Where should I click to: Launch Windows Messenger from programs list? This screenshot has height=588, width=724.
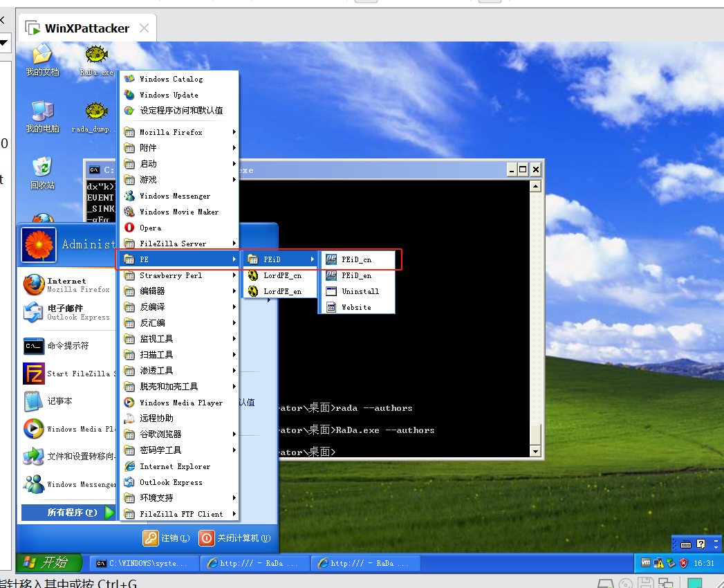click(179, 196)
